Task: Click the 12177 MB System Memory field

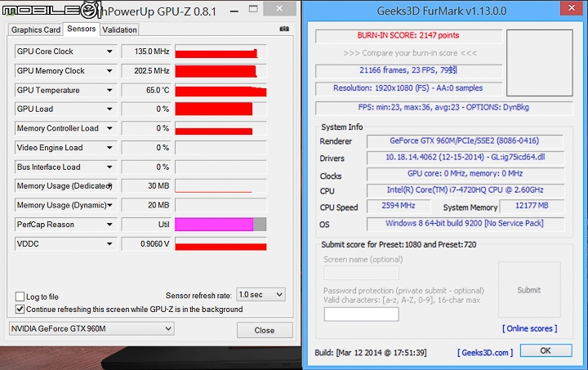Action: tap(532, 206)
